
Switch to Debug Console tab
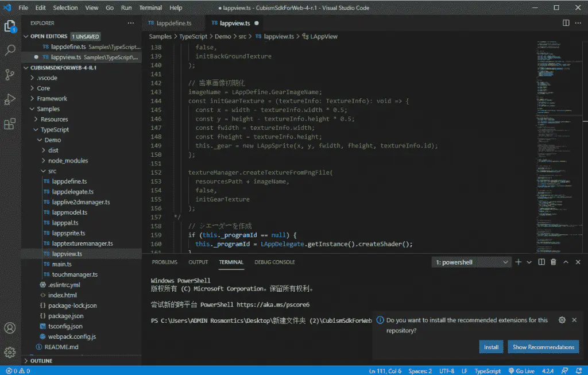(274, 262)
